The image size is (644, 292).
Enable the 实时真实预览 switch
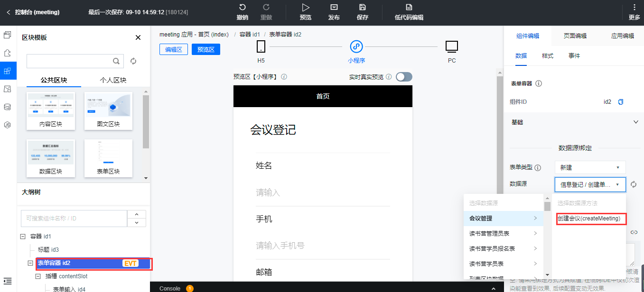[403, 76]
